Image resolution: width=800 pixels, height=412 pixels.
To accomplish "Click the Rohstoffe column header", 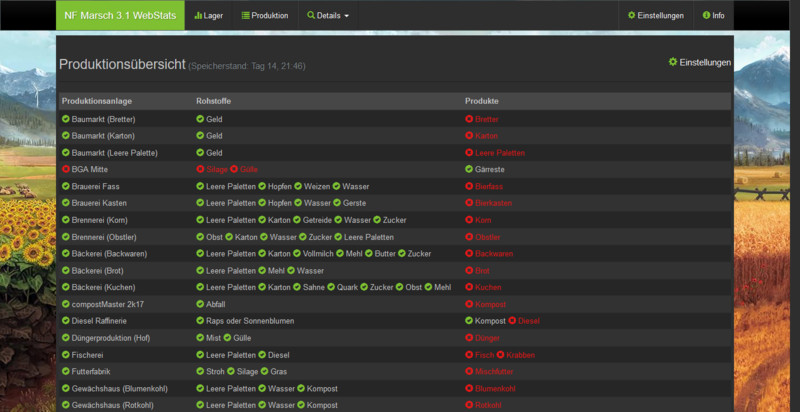I will tap(216, 101).
